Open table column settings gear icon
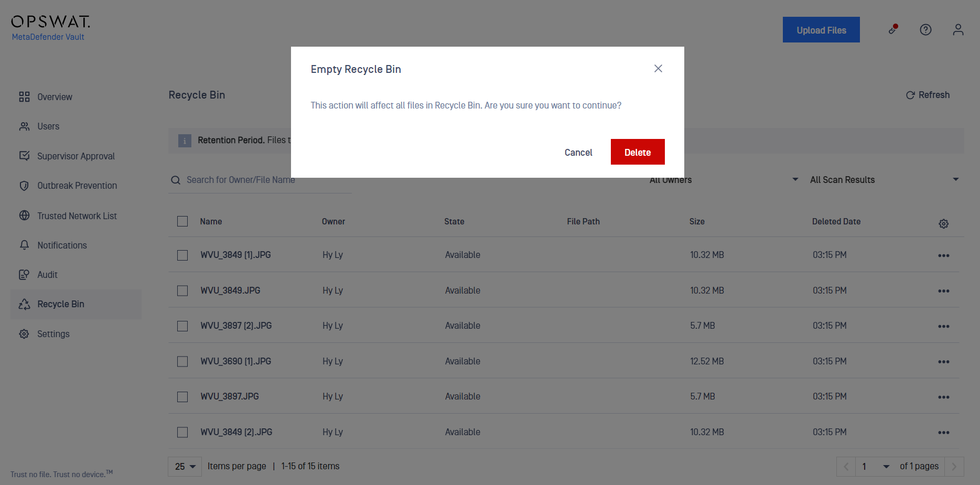Image resolution: width=980 pixels, height=485 pixels. coord(943,224)
